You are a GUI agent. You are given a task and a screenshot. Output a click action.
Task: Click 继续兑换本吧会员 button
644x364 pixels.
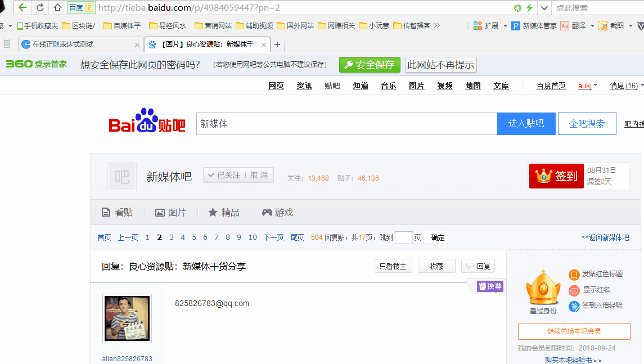coord(574,331)
